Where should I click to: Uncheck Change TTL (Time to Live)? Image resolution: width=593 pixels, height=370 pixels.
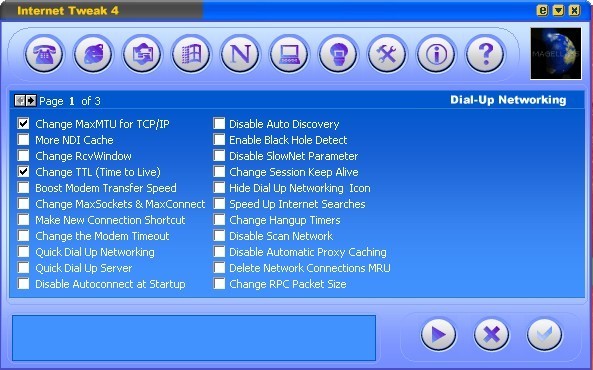[x=23, y=171]
